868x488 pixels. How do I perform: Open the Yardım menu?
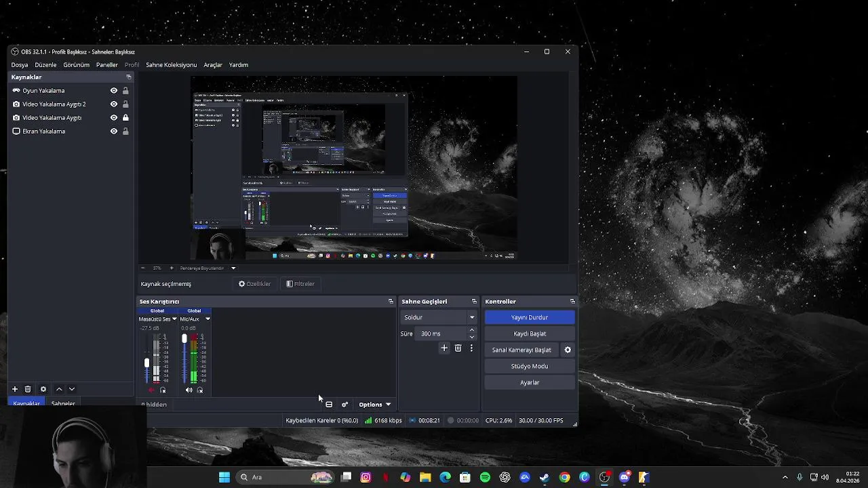click(x=239, y=65)
